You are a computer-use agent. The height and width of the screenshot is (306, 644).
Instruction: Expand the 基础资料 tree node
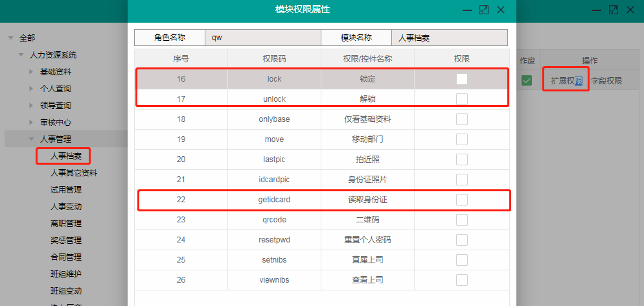[30, 72]
